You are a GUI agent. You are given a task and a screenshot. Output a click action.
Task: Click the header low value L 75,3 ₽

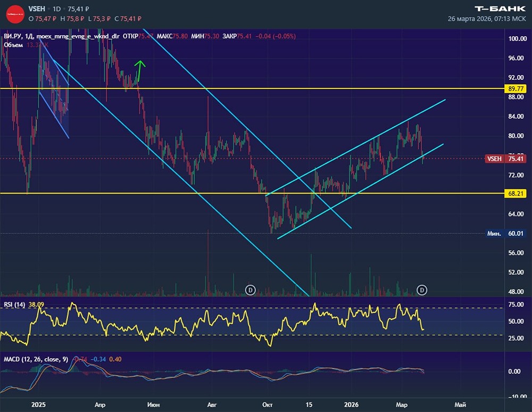pyautogui.click(x=99, y=19)
